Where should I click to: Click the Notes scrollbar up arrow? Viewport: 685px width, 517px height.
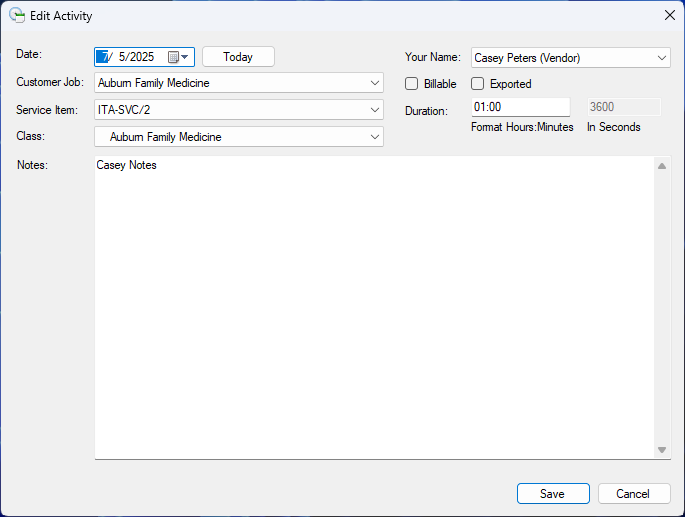(x=661, y=165)
